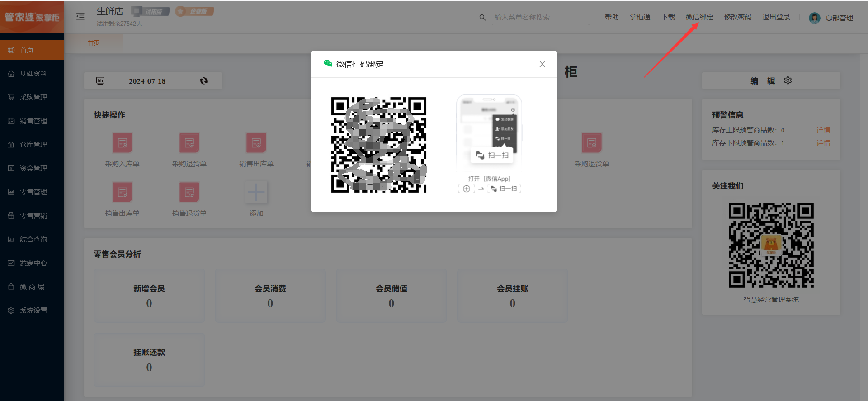Click the 会员挂账 card
Image resolution: width=868 pixels, height=401 pixels.
coord(513,296)
